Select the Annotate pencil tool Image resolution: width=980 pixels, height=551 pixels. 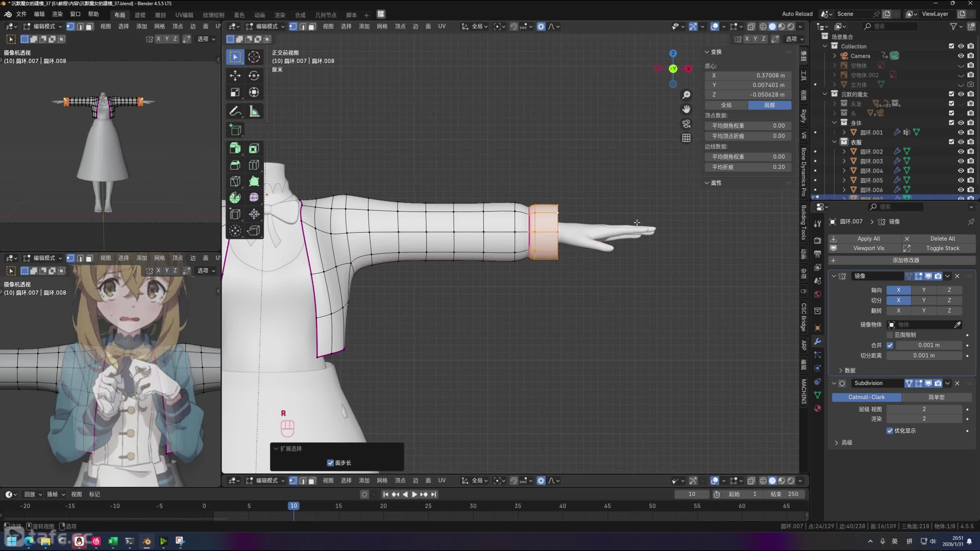[x=235, y=111]
